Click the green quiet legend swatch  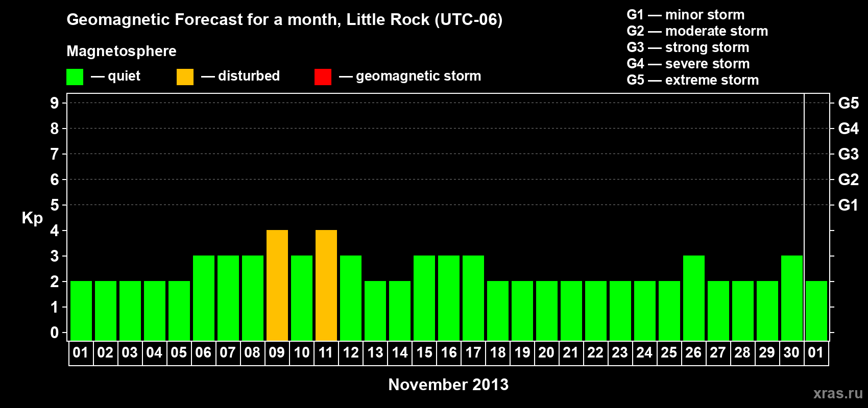click(x=75, y=77)
